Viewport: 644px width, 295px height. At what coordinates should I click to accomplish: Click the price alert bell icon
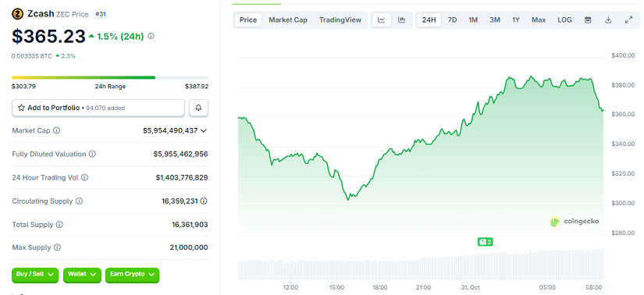click(198, 108)
